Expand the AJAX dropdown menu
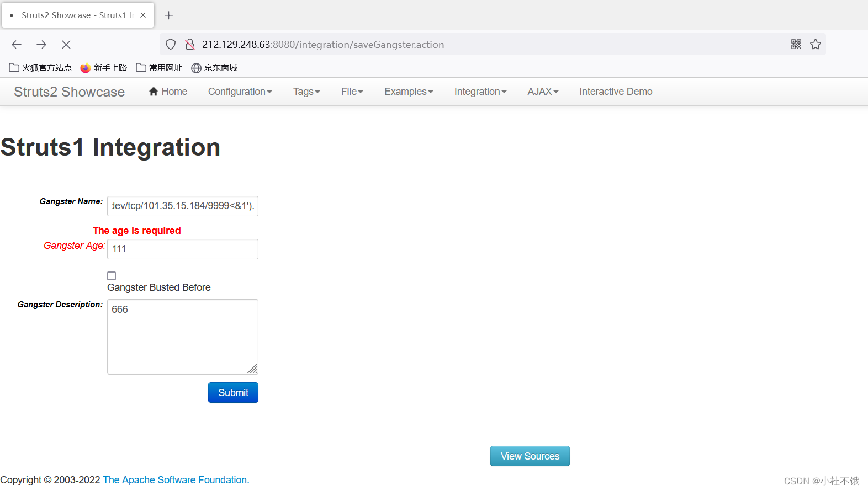This screenshot has height=491, width=868. click(543, 92)
